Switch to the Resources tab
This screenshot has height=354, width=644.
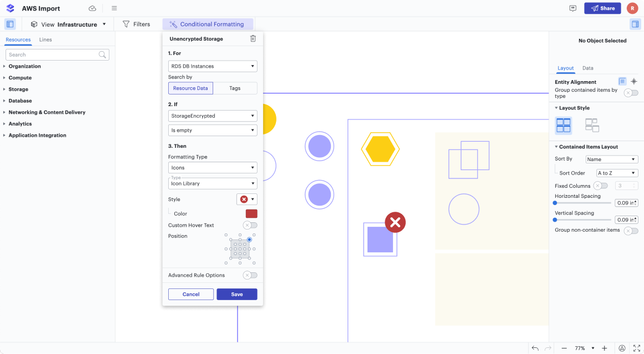[x=18, y=39]
